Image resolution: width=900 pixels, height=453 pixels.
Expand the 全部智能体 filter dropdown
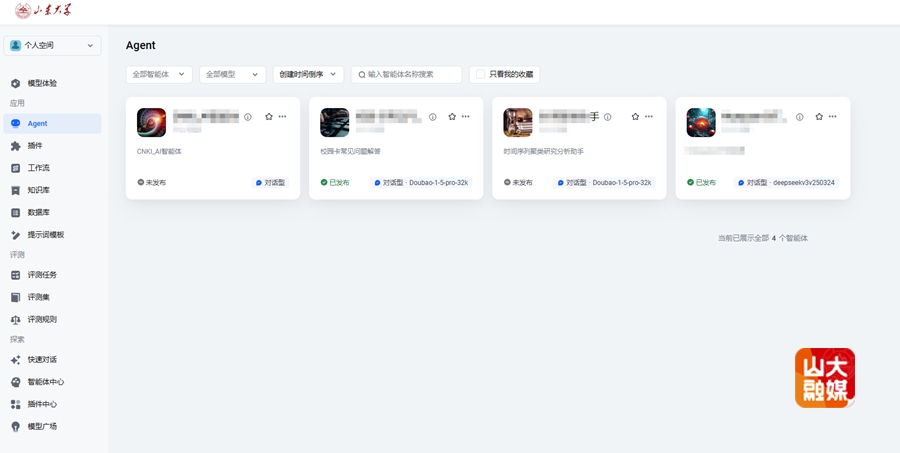click(x=159, y=74)
